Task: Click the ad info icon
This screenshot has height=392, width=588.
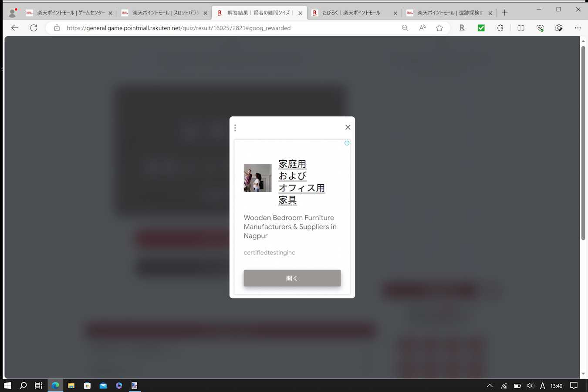Action: (x=347, y=143)
